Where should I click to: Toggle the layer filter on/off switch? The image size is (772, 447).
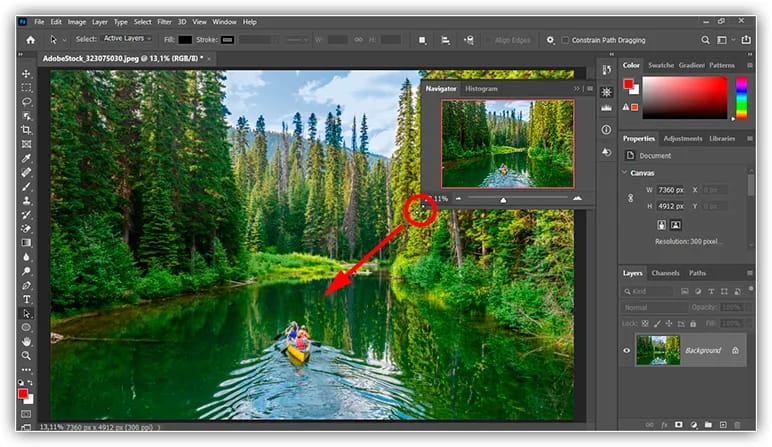[x=751, y=289]
